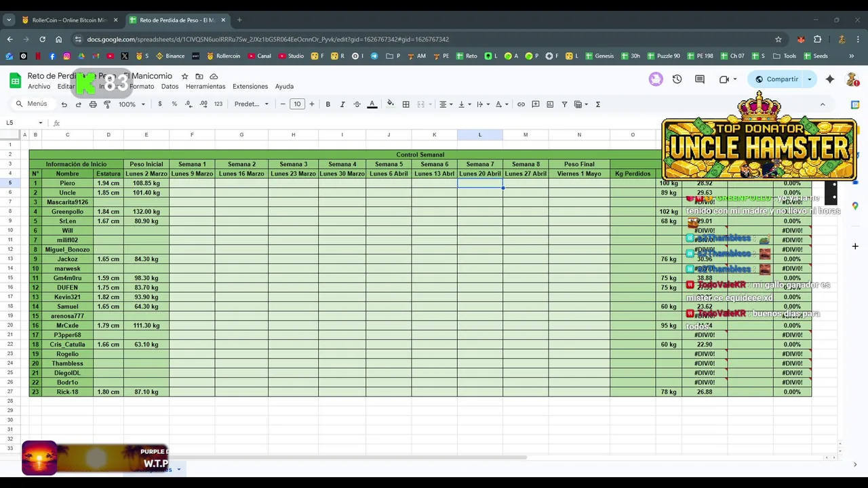This screenshot has width=868, height=488.
Task: Select column L header
Action: 480,135
